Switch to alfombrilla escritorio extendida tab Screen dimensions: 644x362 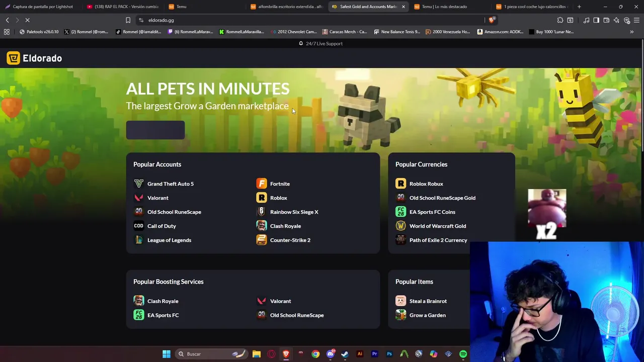[287, 7]
